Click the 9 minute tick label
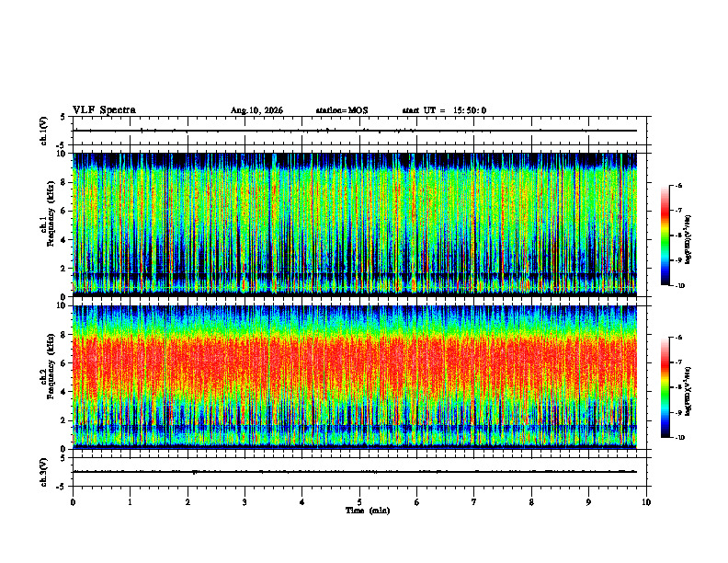 (588, 502)
